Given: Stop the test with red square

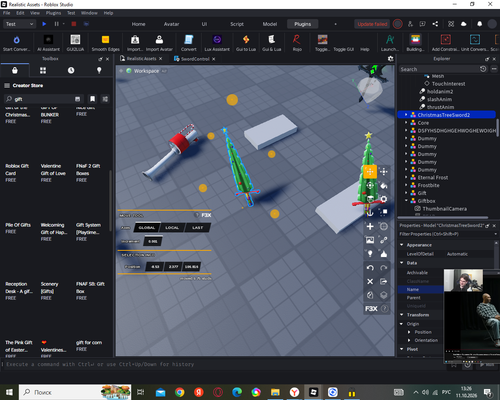Looking at the screenshot, I should coord(74,24).
